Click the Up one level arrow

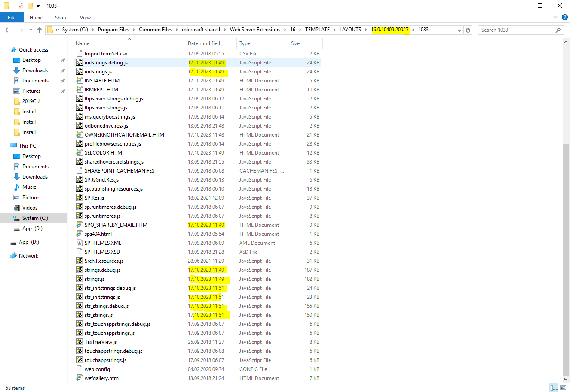(x=40, y=30)
